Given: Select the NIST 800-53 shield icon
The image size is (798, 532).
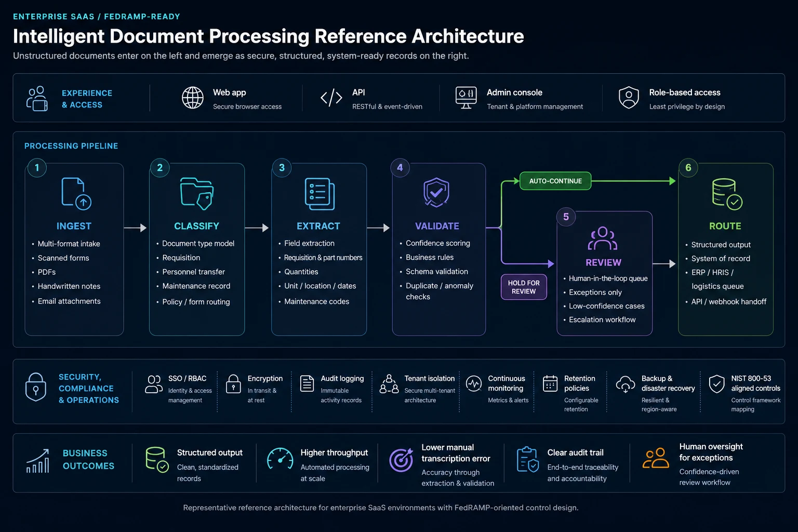Looking at the screenshot, I should (x=717, y=384).
